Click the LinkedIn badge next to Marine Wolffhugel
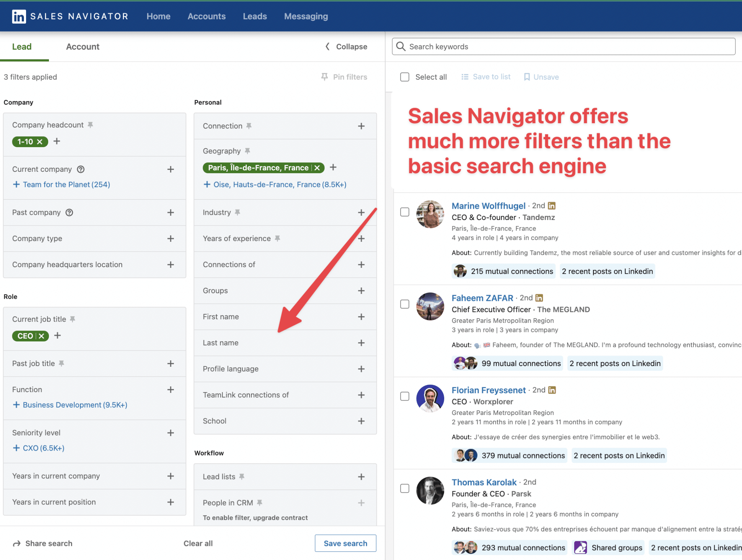This screenshot has width=742, height=560. (x=551, y=206)
